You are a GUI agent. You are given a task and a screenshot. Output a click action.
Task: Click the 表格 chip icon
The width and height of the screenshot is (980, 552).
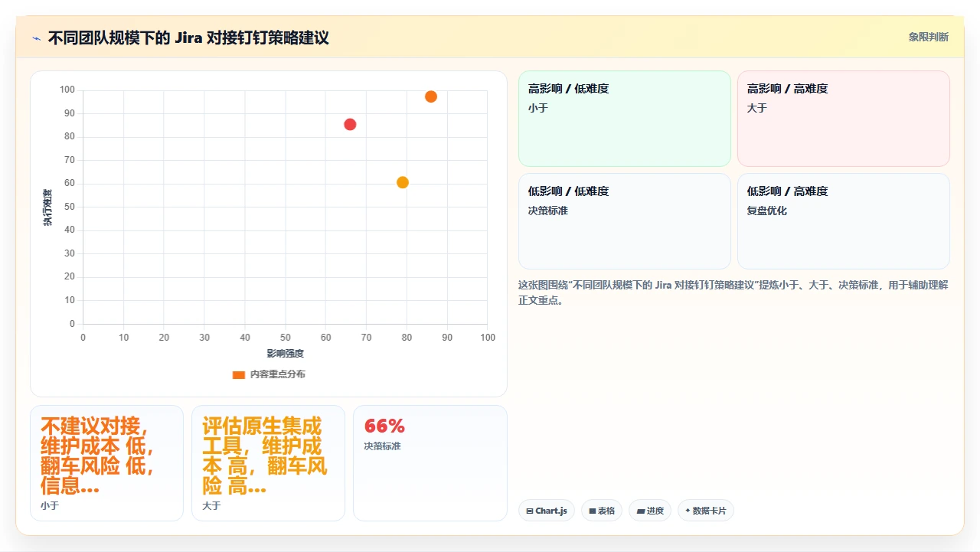coord(593,511)
